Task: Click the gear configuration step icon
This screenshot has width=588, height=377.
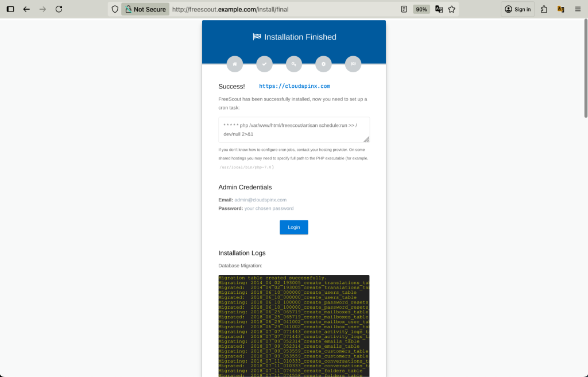Action: point(323,64)
